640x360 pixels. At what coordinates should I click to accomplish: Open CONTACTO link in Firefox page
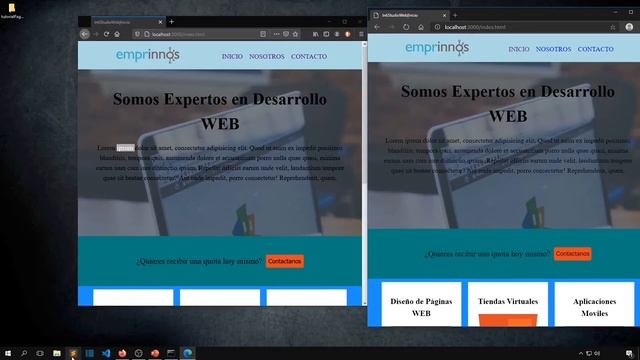(x=309, y=56)
